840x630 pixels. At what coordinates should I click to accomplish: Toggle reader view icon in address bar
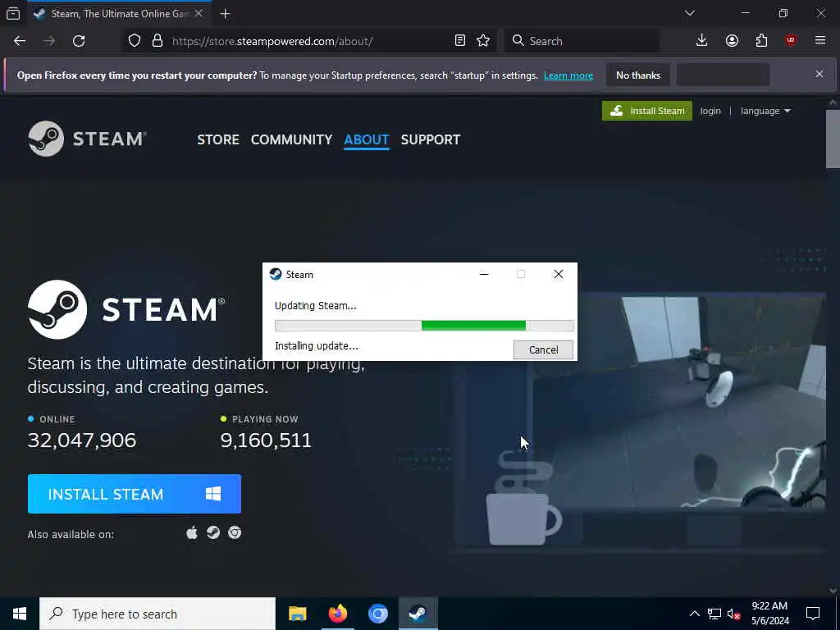[459, 41]
